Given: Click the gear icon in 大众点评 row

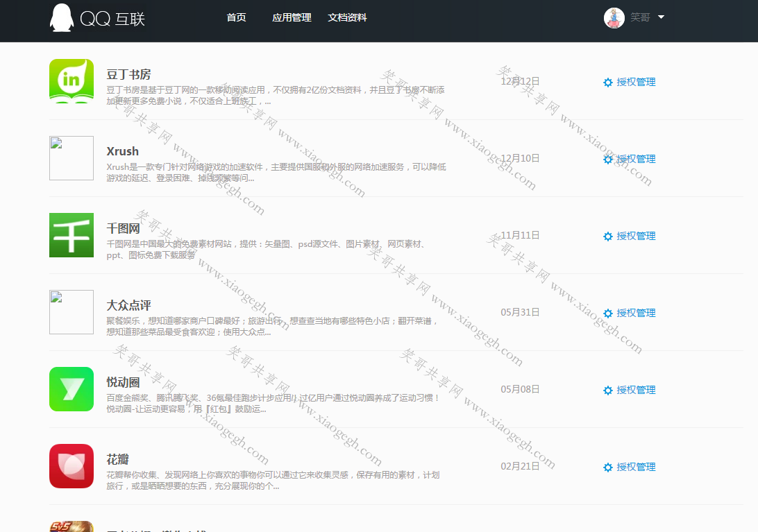Looking at the screenshot, I should pyautogui.click(x=608, y=314).
